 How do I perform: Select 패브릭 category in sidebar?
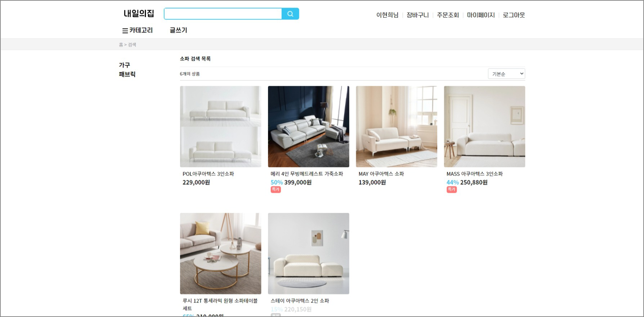tap(127, 74)
